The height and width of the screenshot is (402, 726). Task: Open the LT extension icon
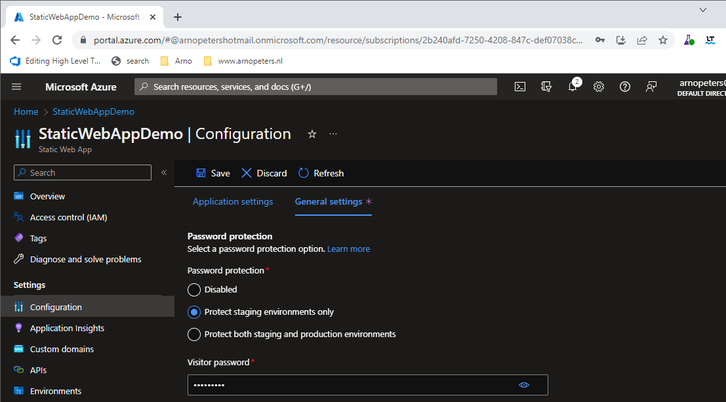(710, 40)
